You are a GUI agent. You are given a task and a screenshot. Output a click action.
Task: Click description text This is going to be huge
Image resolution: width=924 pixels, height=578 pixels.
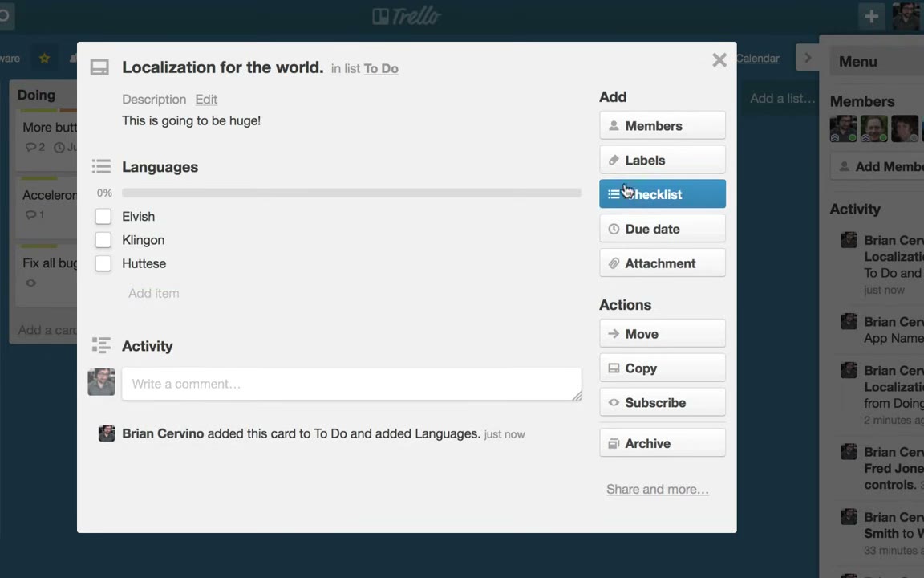(x=191, y=120)
